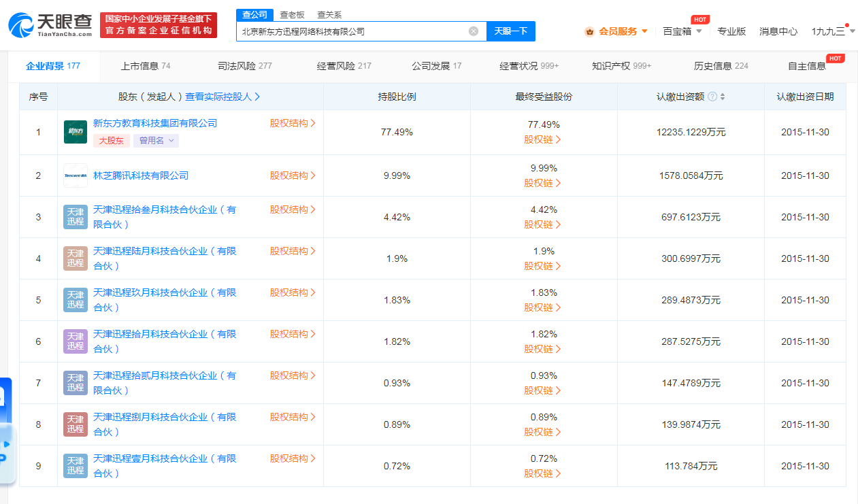Viewport: 858px width, 504px height.
Task: Click the 天津迅程玖月 row avatar icon
Action: click(76, 300)
